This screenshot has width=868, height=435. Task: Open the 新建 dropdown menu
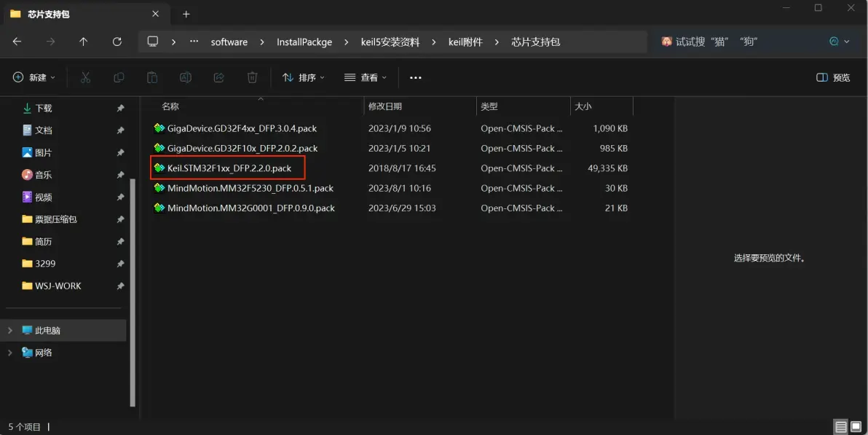(34, 77)
